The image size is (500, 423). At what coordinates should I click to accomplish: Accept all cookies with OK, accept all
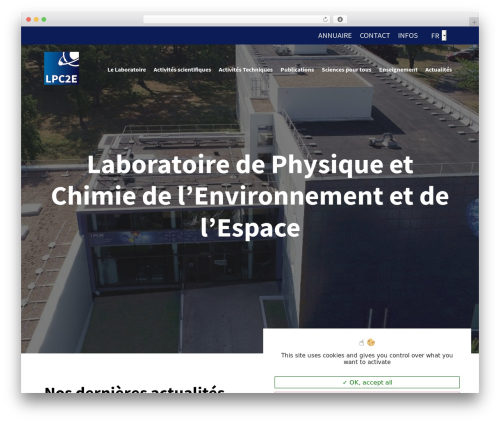pyautogui.click(x=367, y=382)
